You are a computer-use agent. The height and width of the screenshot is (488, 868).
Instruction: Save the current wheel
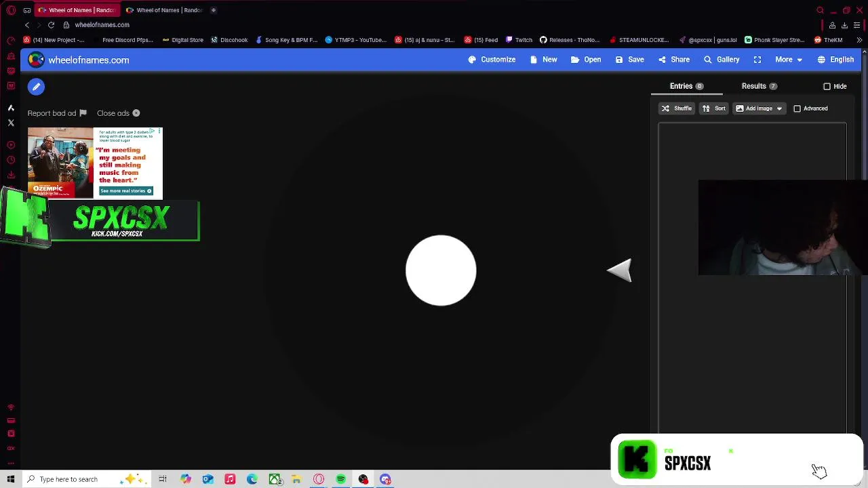click(629, 60)
